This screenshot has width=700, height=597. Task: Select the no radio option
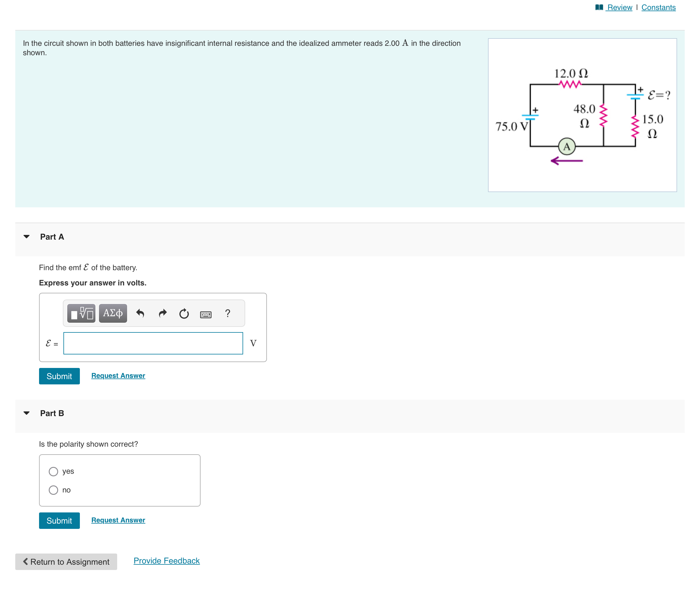(x=53, y=490)
